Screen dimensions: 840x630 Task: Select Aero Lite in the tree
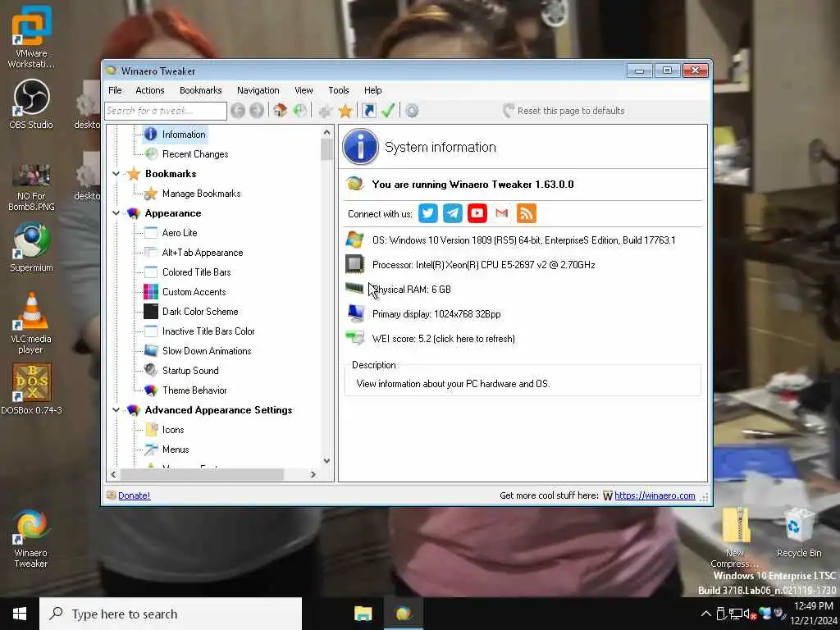(x=180, y=232)
